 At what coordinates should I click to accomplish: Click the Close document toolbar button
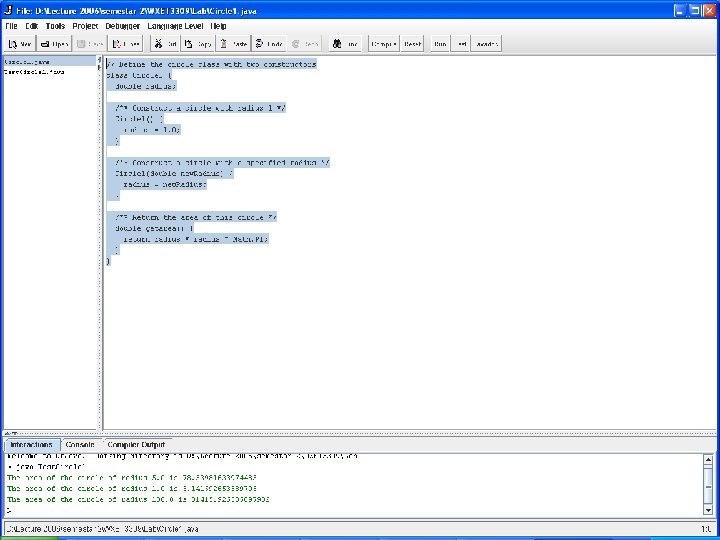[125, 44]
